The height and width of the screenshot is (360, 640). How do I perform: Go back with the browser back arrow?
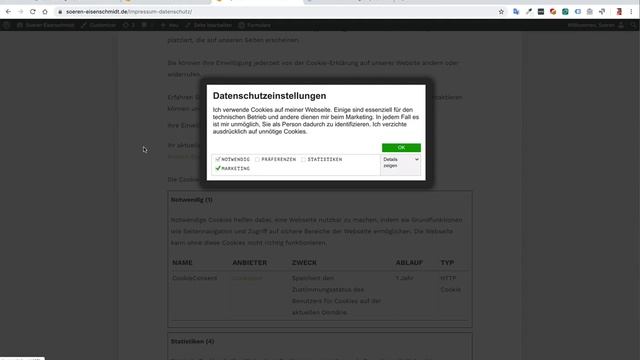(8, 12)
